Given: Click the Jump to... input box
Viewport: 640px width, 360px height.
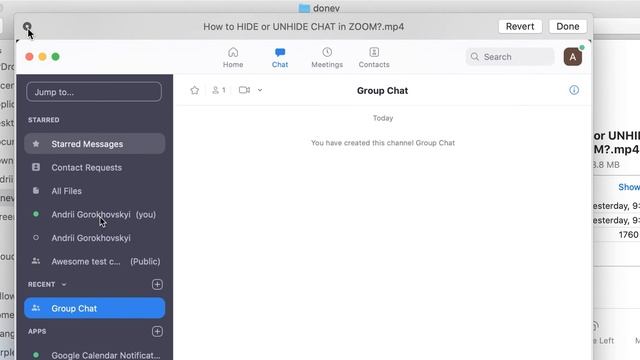Looking at the screenshot, I should tap(94, 92).
